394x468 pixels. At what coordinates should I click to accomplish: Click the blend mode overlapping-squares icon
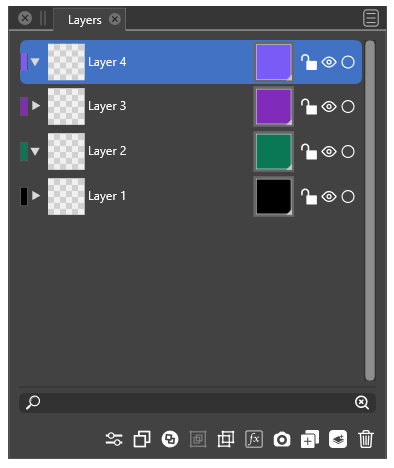(x=170, y=439)
